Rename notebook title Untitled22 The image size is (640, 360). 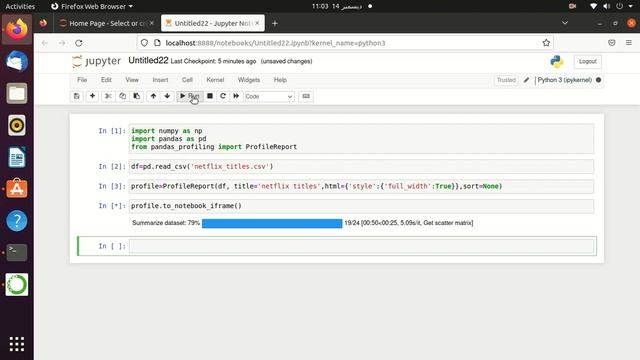(x=148, y=60)
